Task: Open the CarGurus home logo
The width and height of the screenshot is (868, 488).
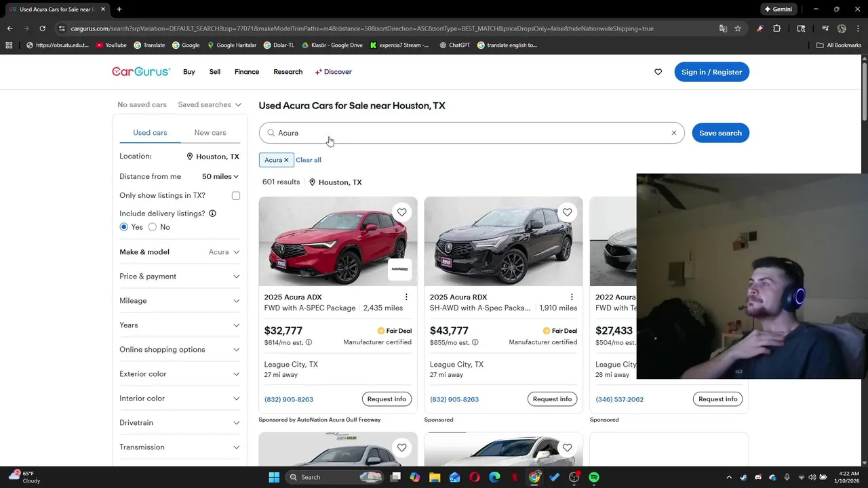Action: pyautogui.click(x=141, y=72)
